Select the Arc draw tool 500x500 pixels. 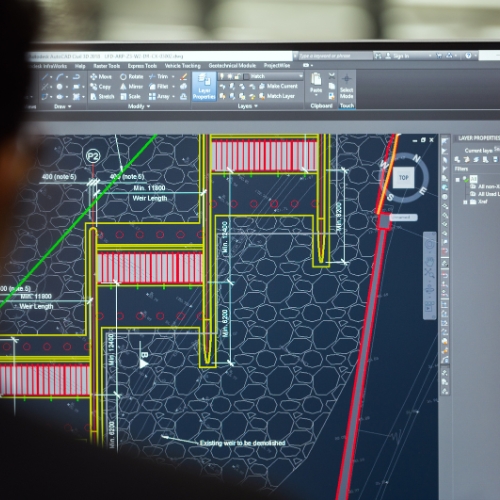click(x=60, y=77)
